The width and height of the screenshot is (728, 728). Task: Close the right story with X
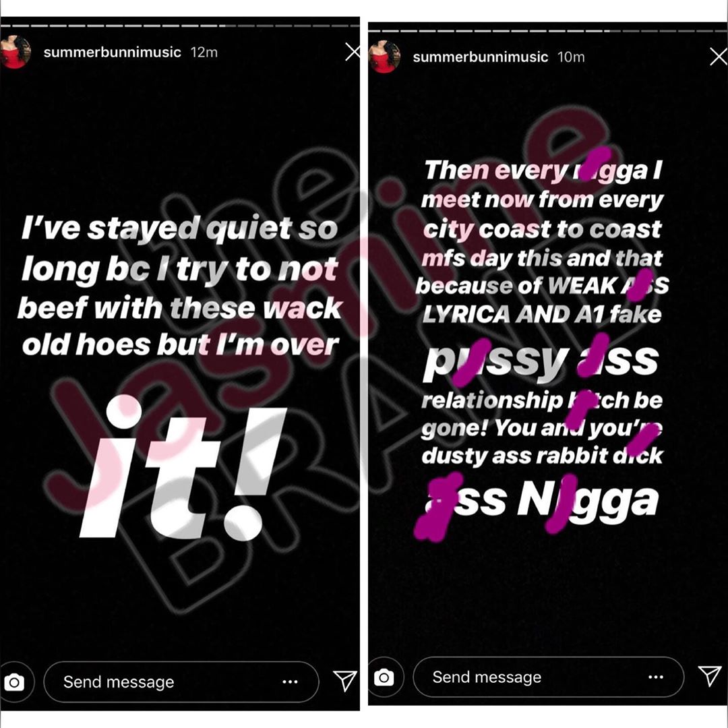[x=719, y=57]
